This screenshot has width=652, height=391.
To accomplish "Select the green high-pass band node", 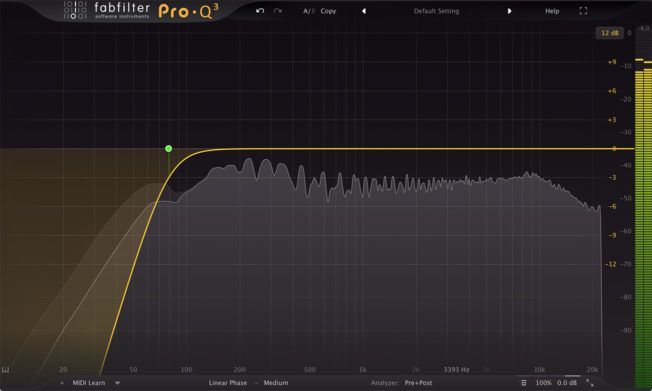I will coord(168,148).
